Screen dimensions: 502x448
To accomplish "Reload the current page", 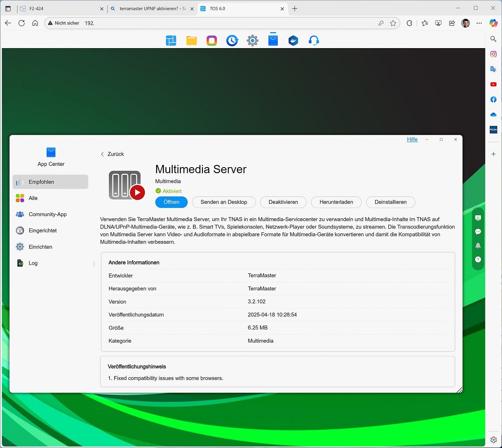I will (x=21, y=23).
